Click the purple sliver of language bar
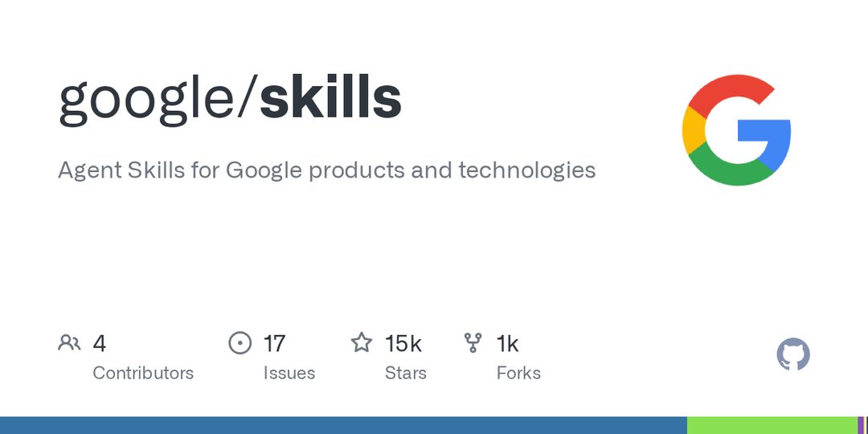Viewport: 868px width, 434px height. pos(861,425)
